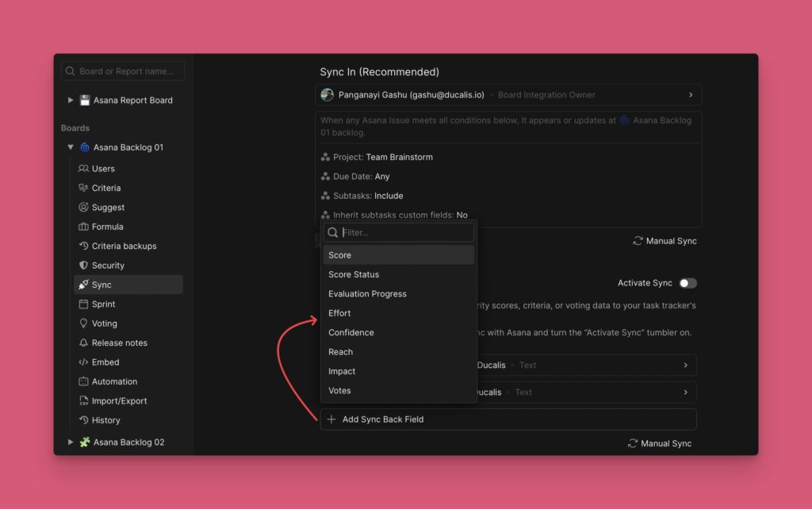The width and height of the screenshot is (812, 509).
Task: Select the Users icon under Asana Backlog 01
Action: [x=82, y=168]
